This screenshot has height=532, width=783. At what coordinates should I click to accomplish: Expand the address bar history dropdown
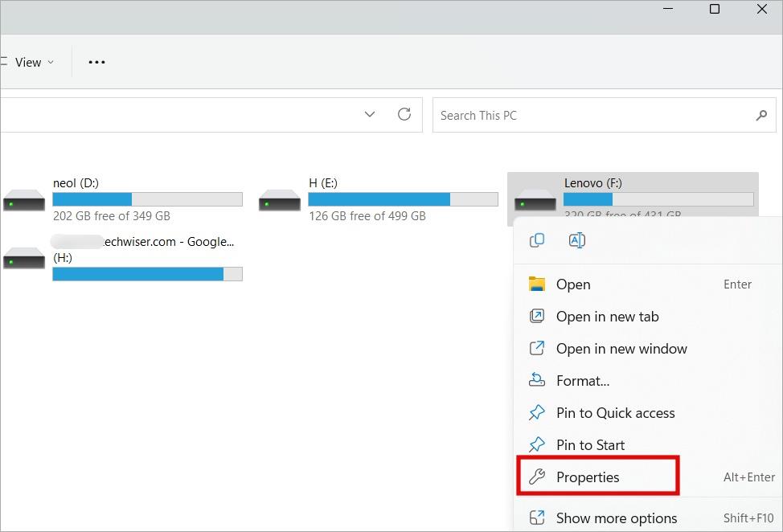click(x=370, y=114)
